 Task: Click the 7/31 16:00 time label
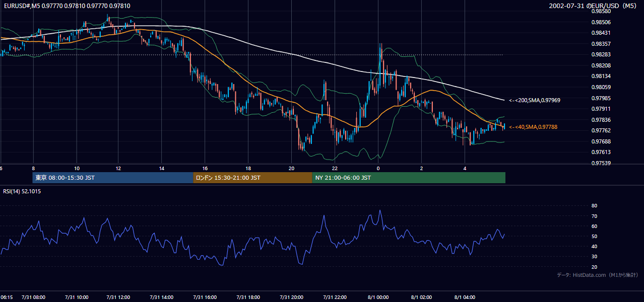tap(205, 297)
